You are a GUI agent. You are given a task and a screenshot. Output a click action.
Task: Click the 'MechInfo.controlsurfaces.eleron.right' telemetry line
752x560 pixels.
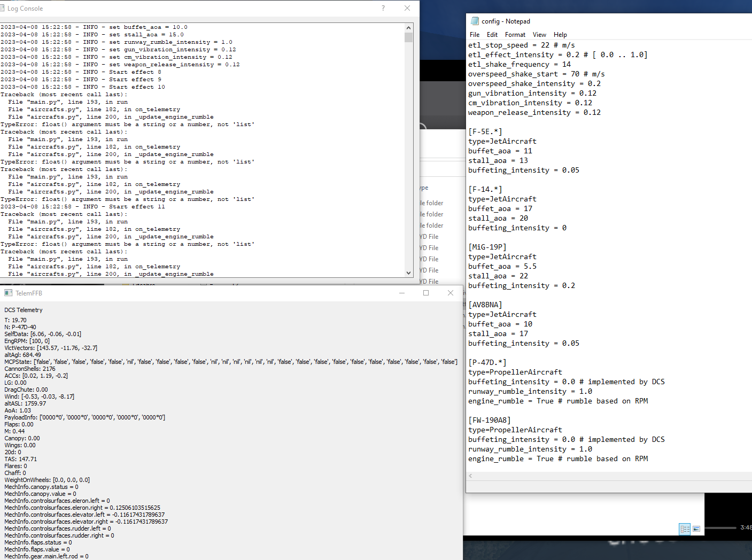pos(82,508)
